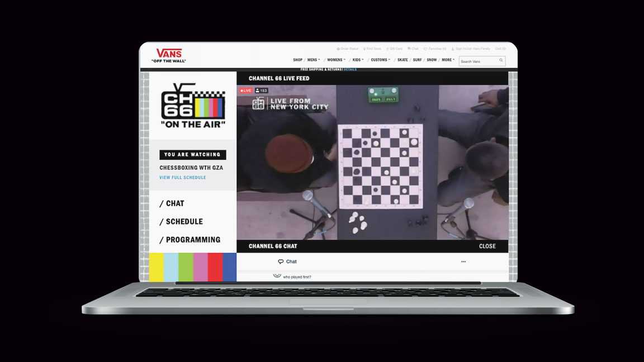Viewport: 644px width, 362px height.
Task: Click the viewer count badge showing 153
Action: pyautogui.click(x=261, y=90)
